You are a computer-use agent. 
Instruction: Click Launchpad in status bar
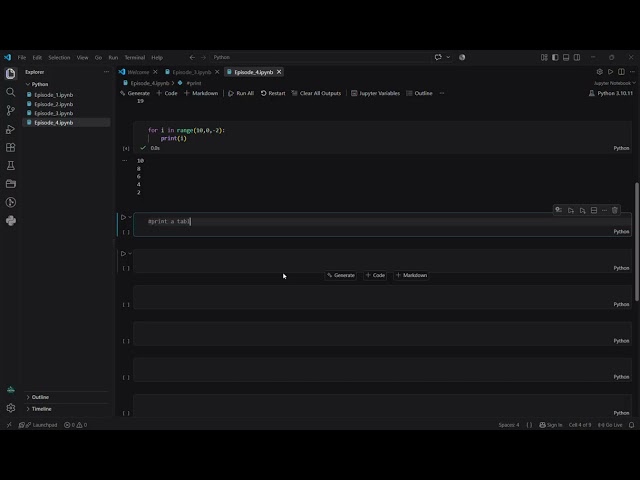(x=41, y=425)
